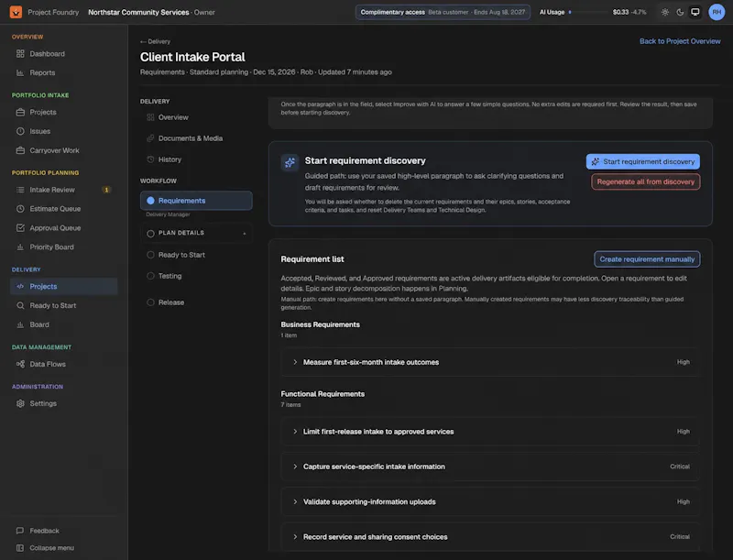Screen dimensions: 733x560
Task: Open the RH user avatar menu
Action: pos(717,12)
